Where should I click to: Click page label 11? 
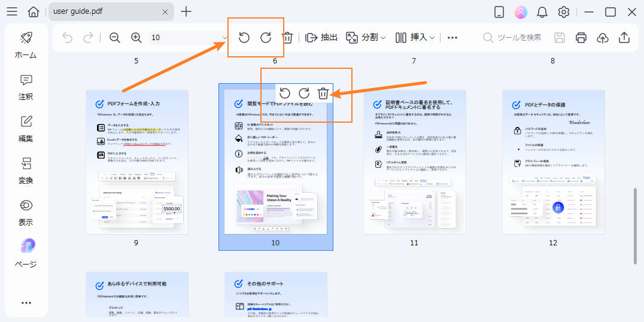coord(414,243)
